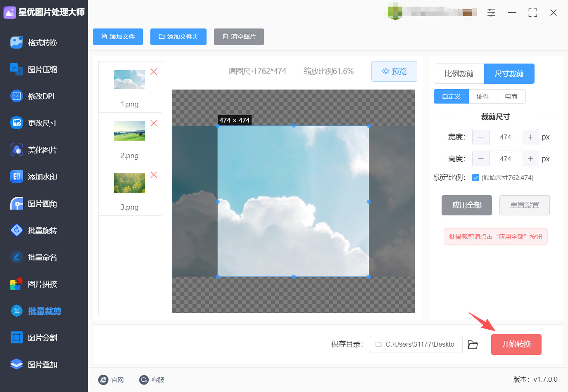568x392 pixels.
Task: Switch to the 比例裁剪 tab
Action: [x=459, y=74]
